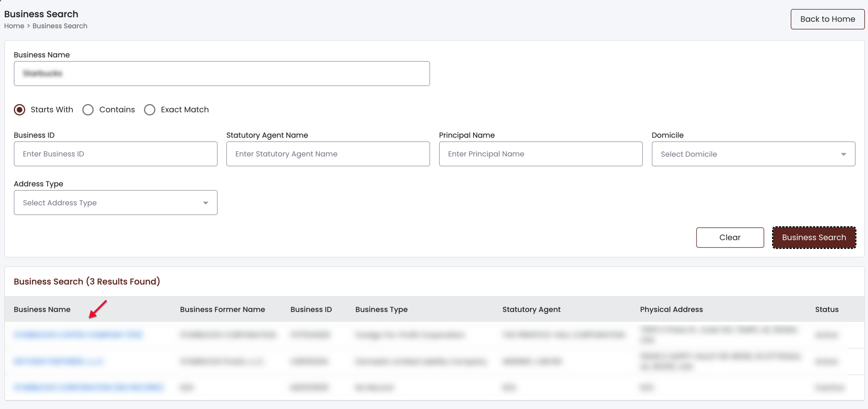Open the second business result link

(58, 361)
